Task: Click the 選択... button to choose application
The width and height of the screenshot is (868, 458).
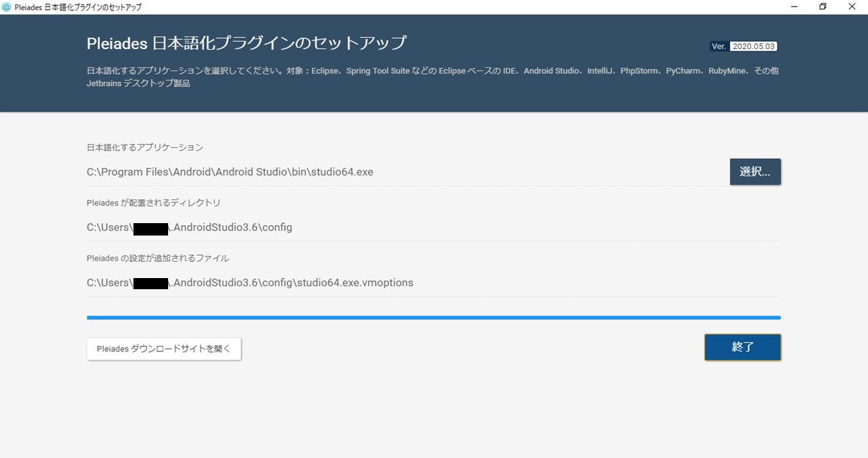Action: coord(755,172)
